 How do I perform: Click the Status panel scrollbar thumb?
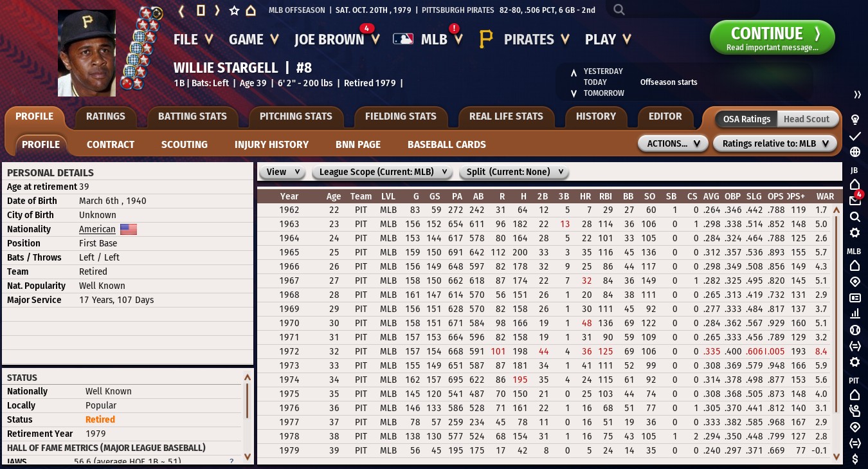[248, 400]
